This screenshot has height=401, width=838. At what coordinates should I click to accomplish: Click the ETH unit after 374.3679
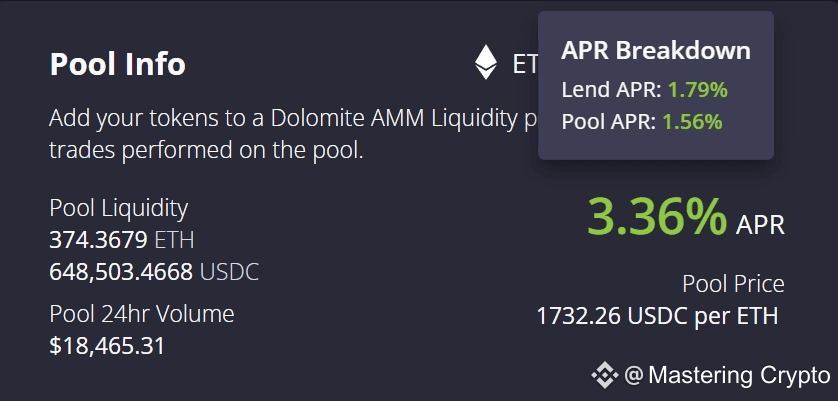[x=174, y=240]
